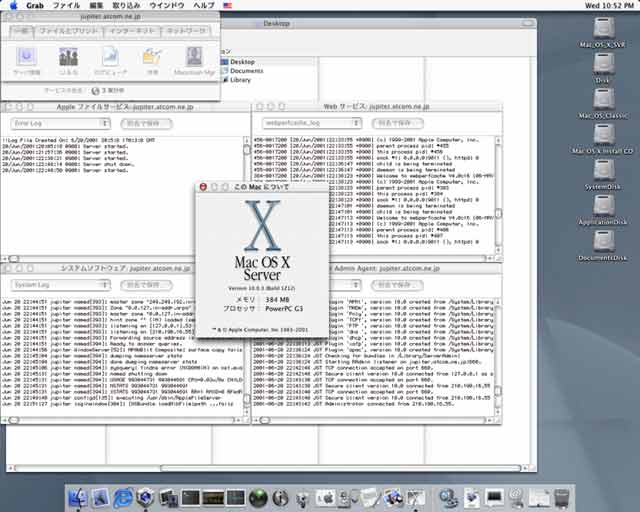The height and width of the screenshot is (512, 640).
Task: Click the monitor display Dock icon
Action: pos(494,498)
